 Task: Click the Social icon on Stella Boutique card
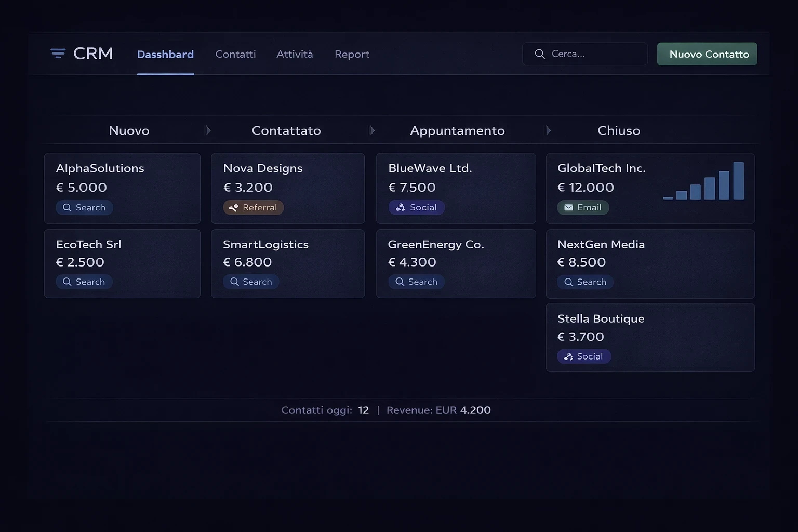click(x=568, y=356)
